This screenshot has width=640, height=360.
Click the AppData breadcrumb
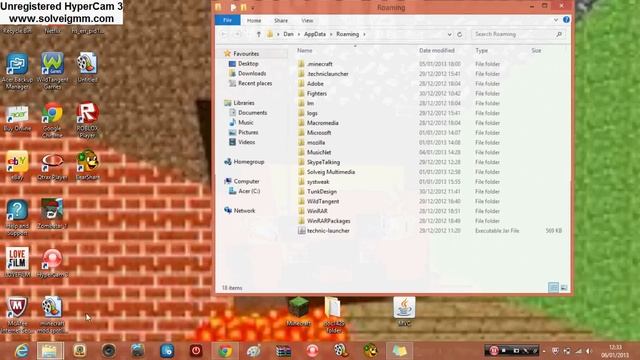coord(315,34)
